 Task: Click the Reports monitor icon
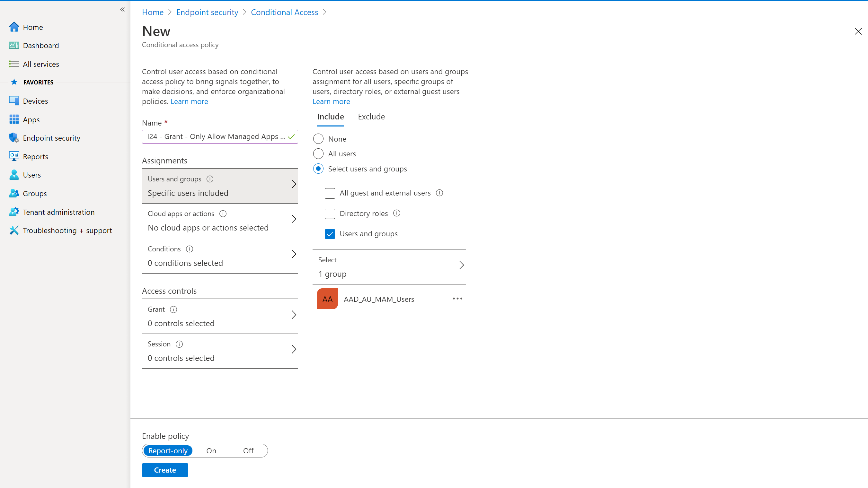point(14,156)
